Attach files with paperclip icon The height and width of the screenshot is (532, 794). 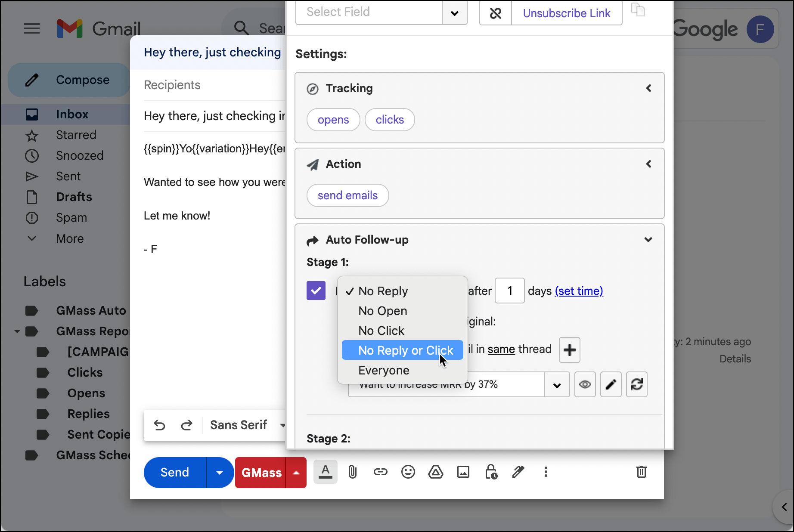(353, 472)
